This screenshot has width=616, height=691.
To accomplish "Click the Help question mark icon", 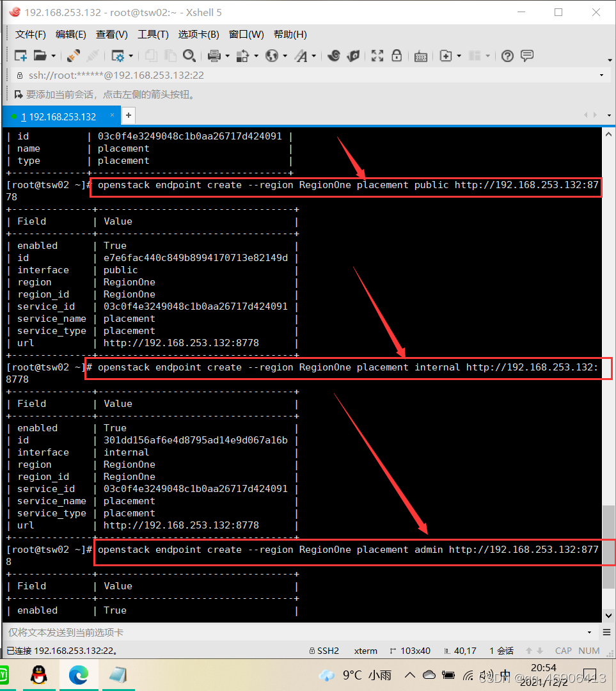I will pyautogui.click(x=508, y=56).
